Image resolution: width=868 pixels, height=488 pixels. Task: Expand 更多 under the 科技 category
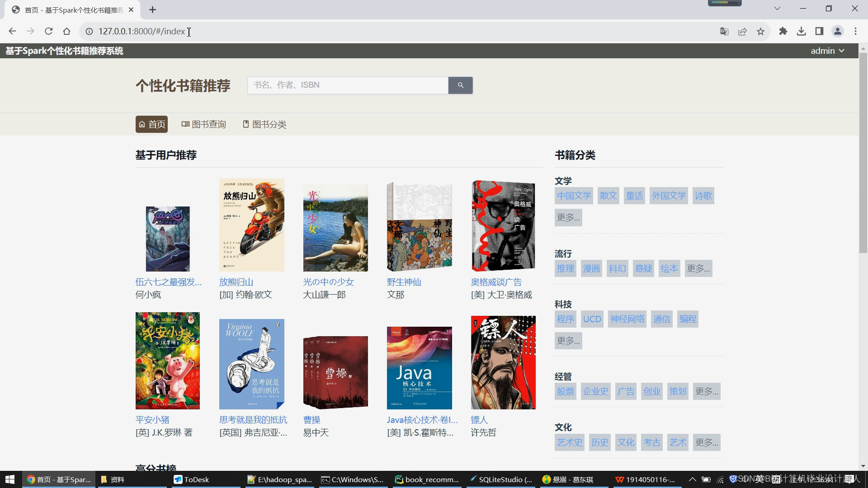coord(568,341)
